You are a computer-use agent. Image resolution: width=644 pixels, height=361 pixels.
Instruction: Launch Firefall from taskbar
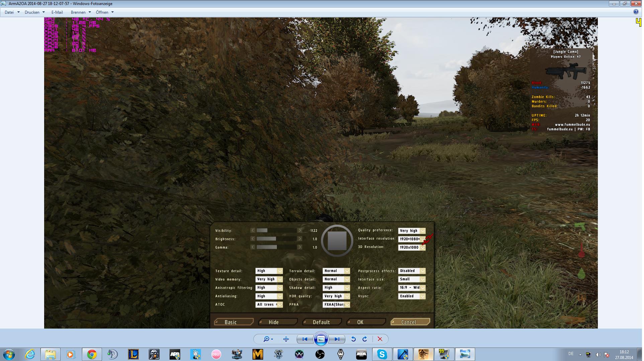(x=237, y=354)
